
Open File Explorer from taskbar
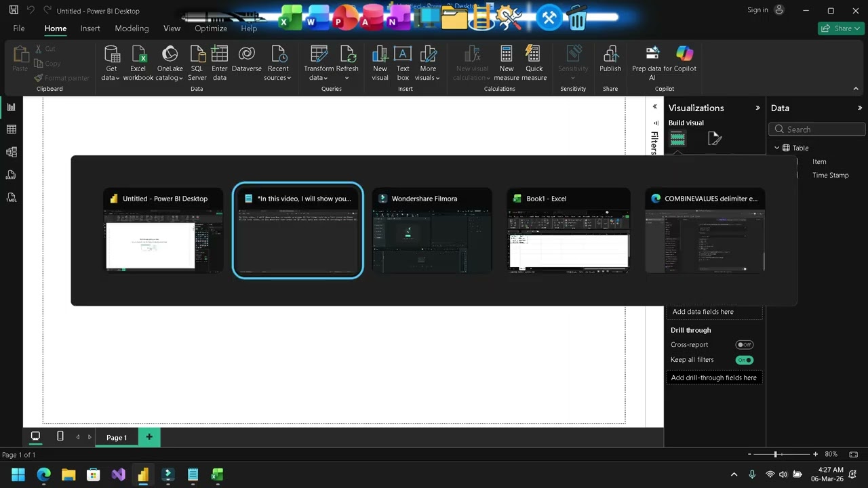pyautogui.click(x=68, y=474)
